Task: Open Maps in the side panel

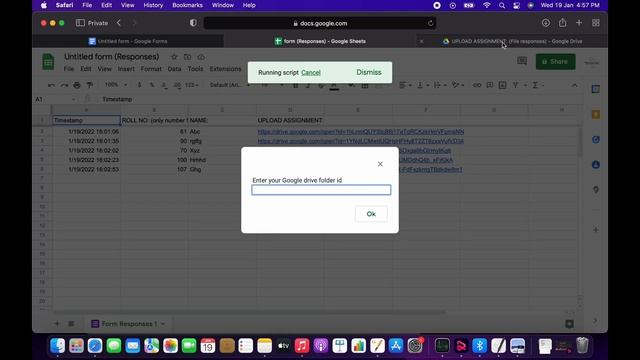Action: [x=596, y=190]
